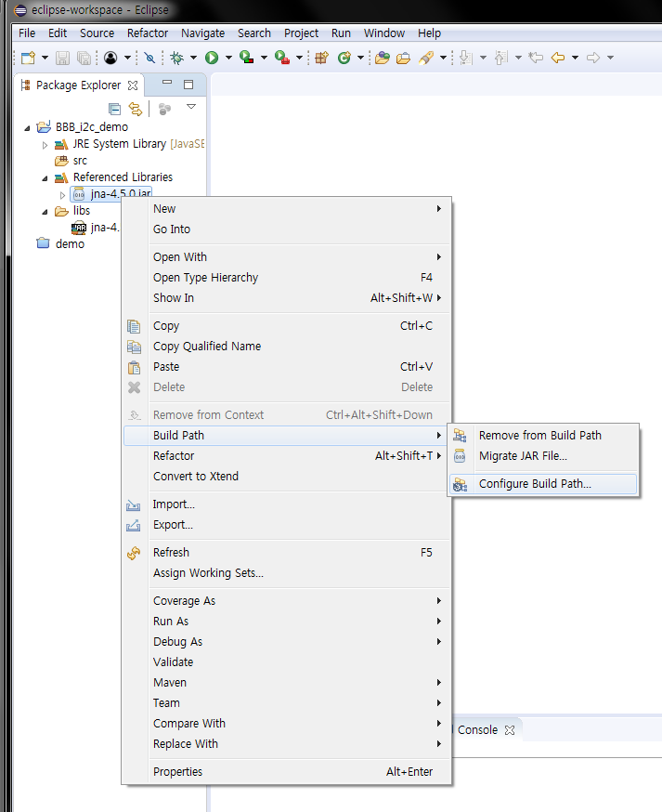
Task: Click the Coverage launch icon
Action: coord(247,58)
